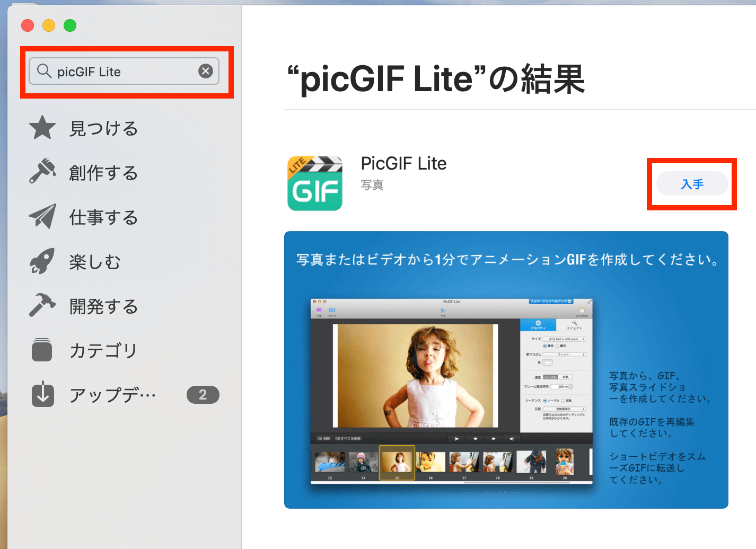Click the PicGIF Lite app icon

coord(315,183)
